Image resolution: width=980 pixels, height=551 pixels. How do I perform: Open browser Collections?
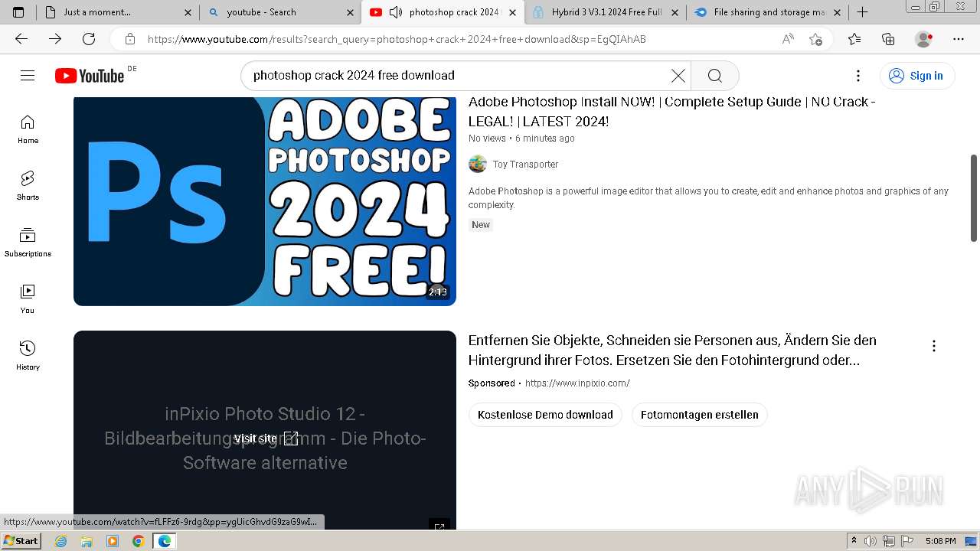[x=888, y=39]
